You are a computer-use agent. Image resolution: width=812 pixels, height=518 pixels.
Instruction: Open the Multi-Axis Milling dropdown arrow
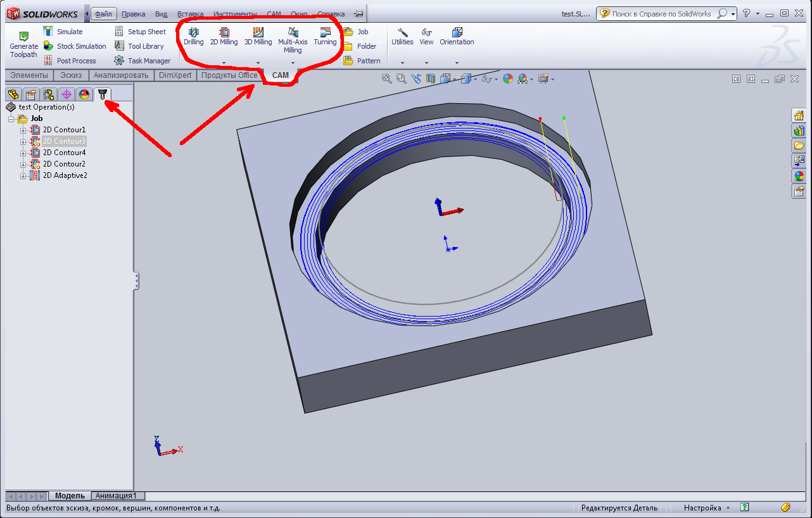293,63
